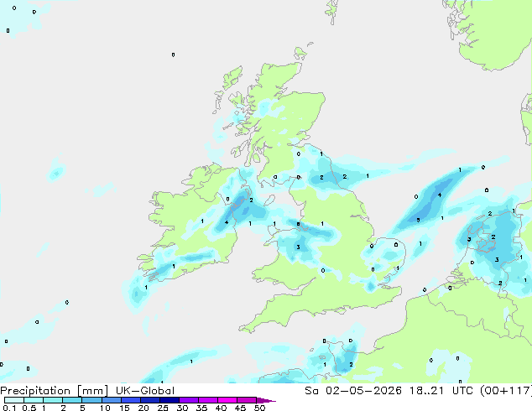Click the '25' legend scale label
This screenshot has width=532, height=411.
tap(163, 408)
